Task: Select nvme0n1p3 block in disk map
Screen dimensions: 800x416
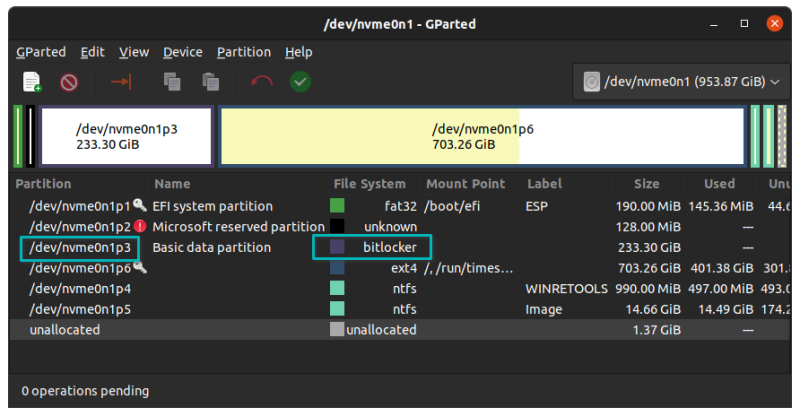Action: [127, 136]
